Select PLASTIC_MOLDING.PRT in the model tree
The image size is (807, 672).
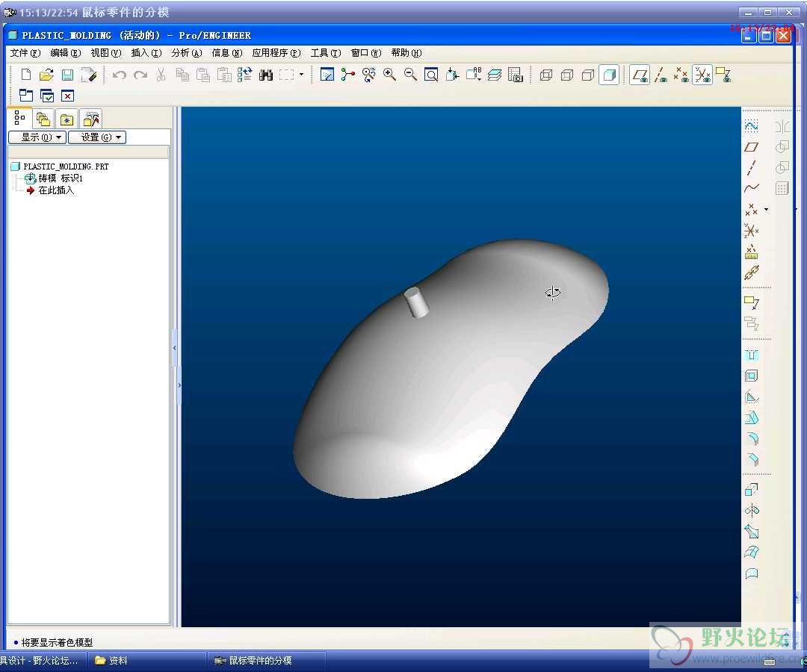(x=65, y=167)
